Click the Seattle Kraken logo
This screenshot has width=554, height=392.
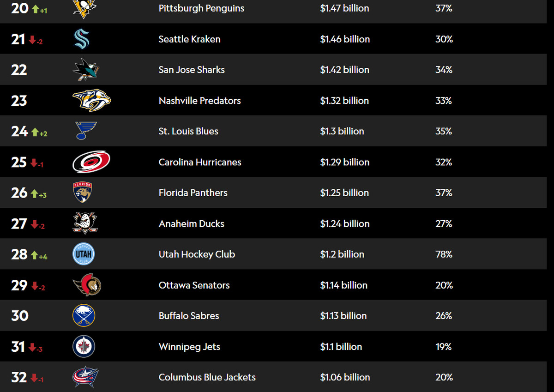[x=81, y=39]
